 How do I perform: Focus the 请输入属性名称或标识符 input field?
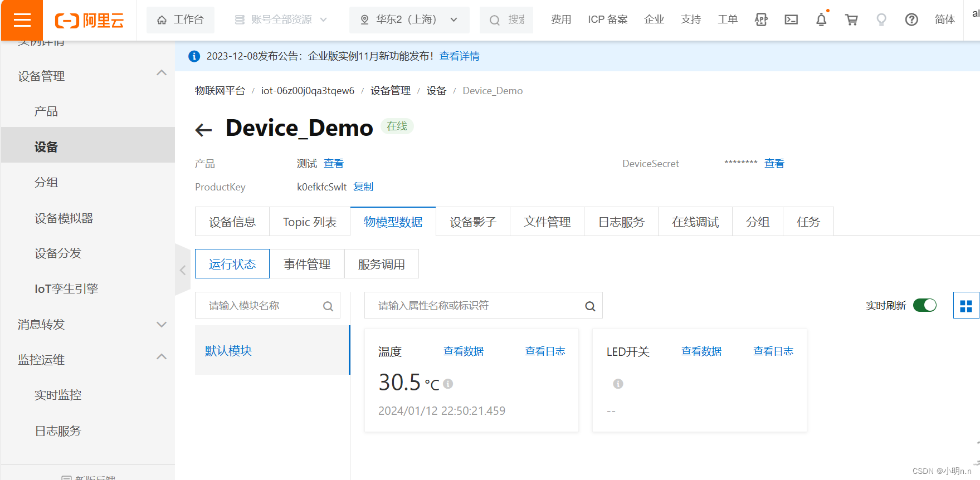pyautogui.click(x=484, y=306)
